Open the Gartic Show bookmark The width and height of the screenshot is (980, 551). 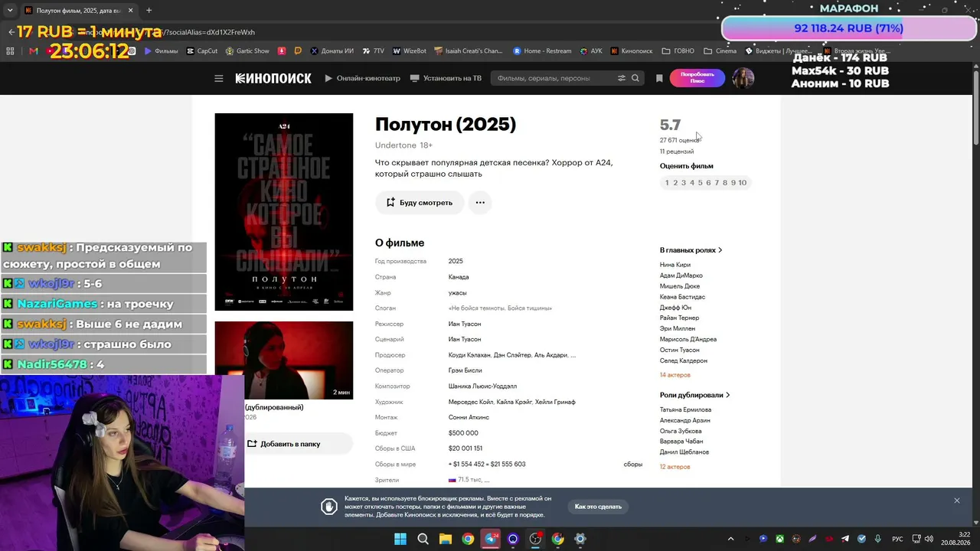(x=247, y=51)
